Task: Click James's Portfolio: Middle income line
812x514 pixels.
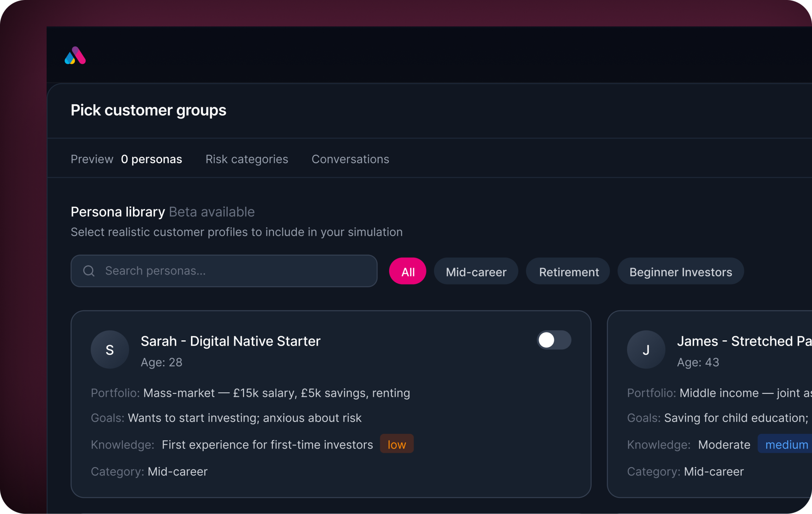Action: pyautogui.click(x=719, y=393)
